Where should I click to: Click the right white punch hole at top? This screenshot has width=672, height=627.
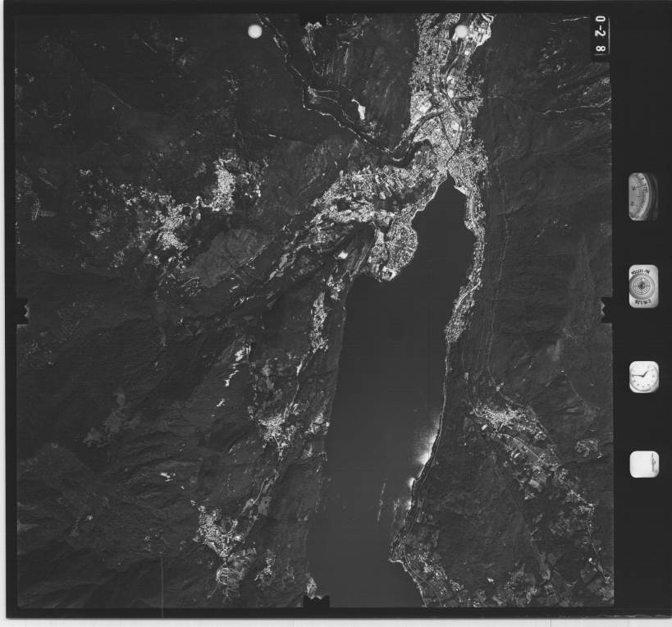point(461,32)
